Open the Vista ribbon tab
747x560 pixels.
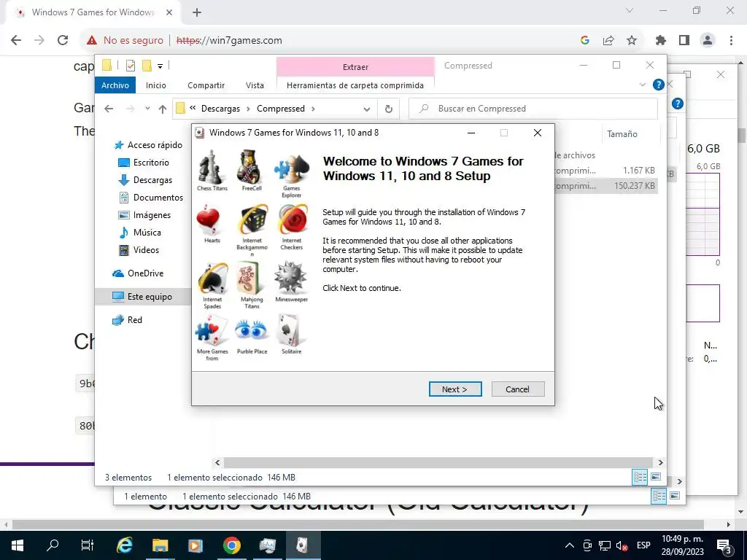tap(255, 85)
